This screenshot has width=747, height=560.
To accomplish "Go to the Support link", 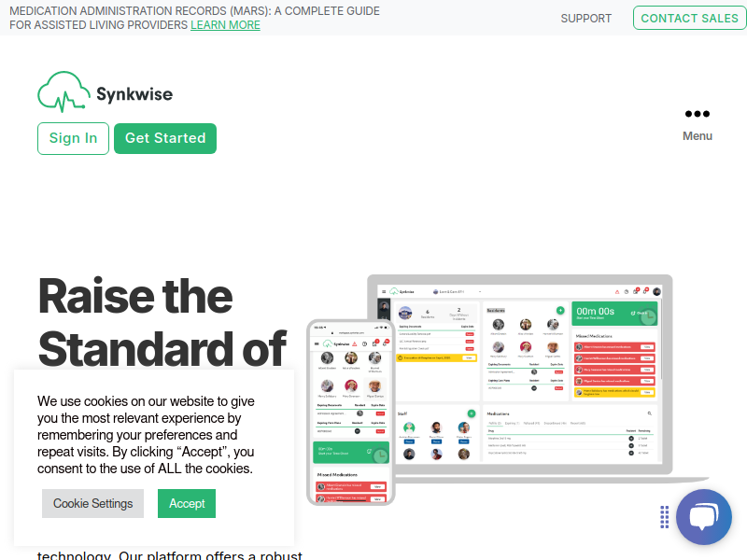I will pos(586,19).
